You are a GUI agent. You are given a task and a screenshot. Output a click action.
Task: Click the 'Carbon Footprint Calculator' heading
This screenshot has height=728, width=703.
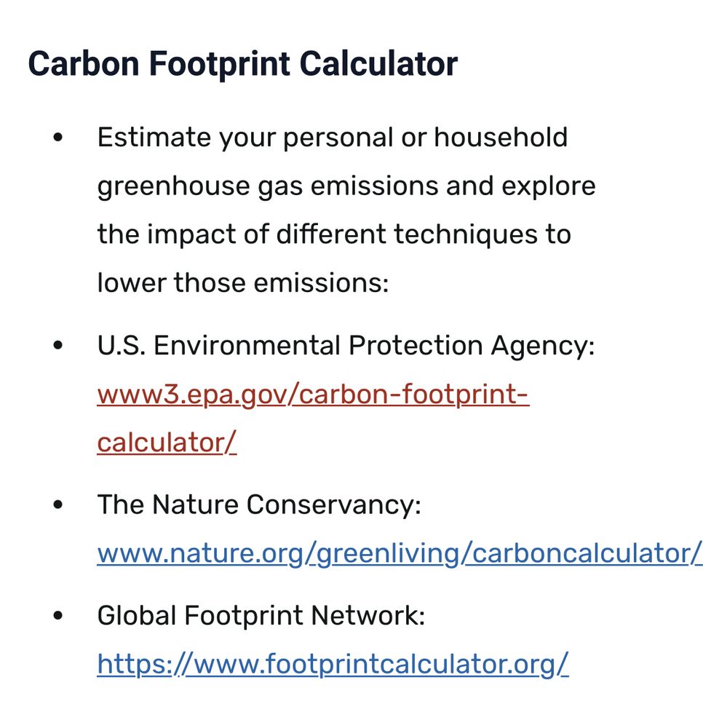pos(242,64)
